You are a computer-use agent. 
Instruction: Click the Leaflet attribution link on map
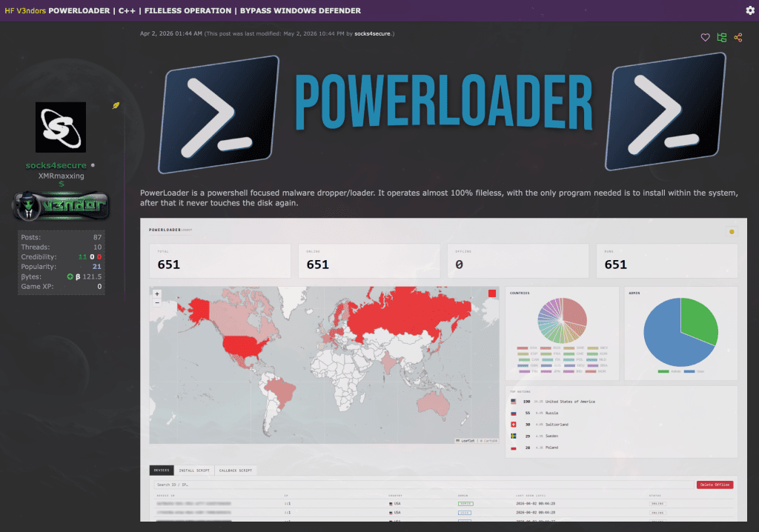point(467,441)
